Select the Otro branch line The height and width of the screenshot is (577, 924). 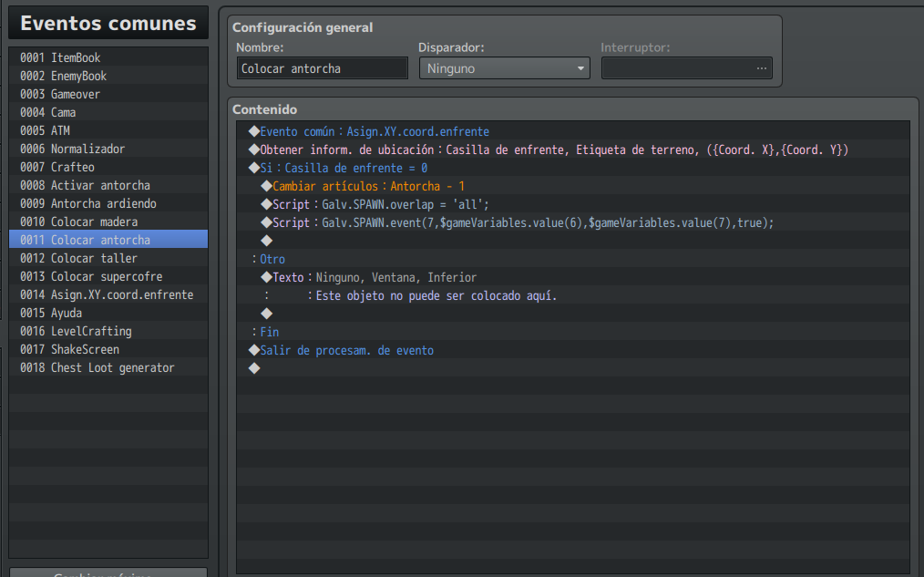[x=573, y=259]
